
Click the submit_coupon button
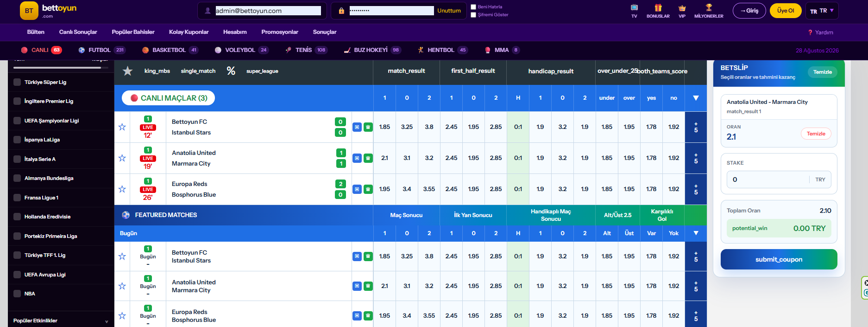pyautogui.click(x=779, y=259)
